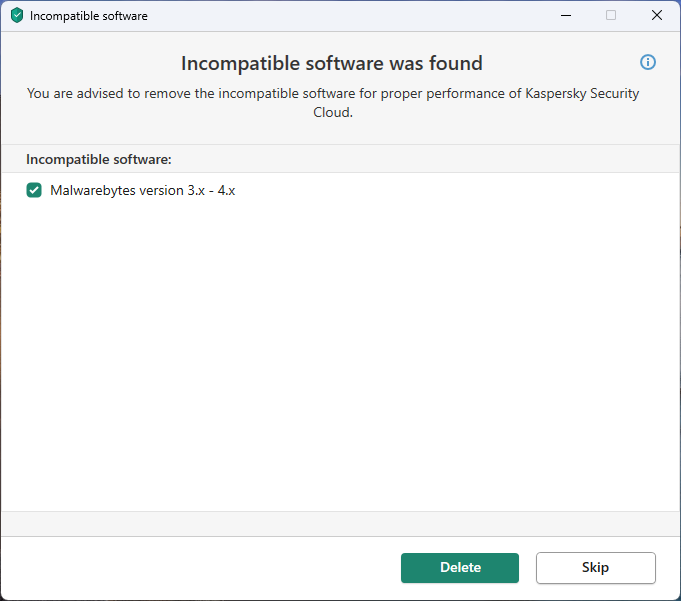Screen dimensions: 681x601
Task: Close the Incompatible software dialog
Action: 657,16
